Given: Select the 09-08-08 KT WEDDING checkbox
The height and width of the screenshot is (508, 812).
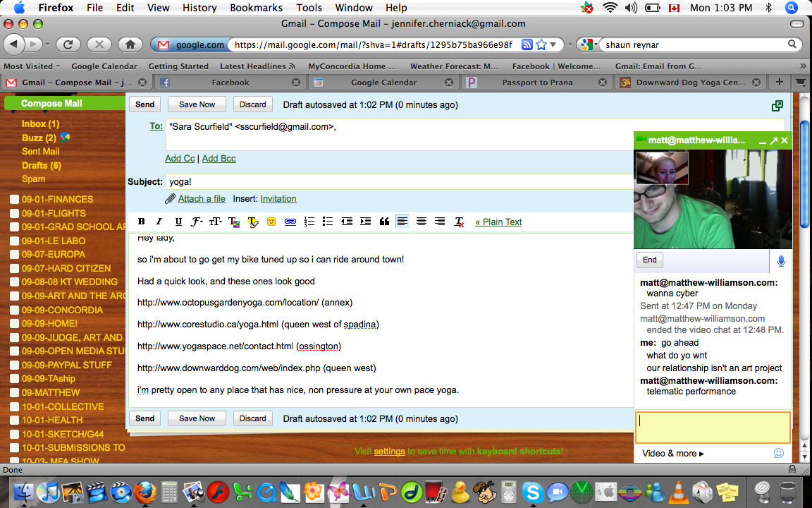Looking at the screenshot, I should click(x=15, y=282).
